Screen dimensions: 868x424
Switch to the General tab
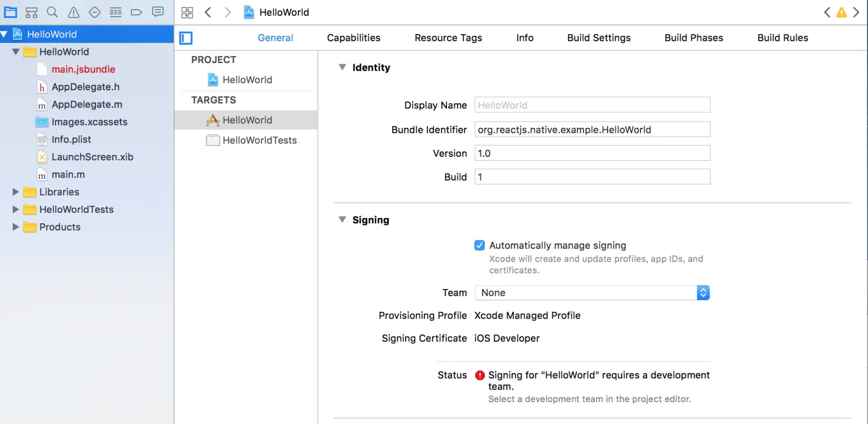tap(275, 38)
